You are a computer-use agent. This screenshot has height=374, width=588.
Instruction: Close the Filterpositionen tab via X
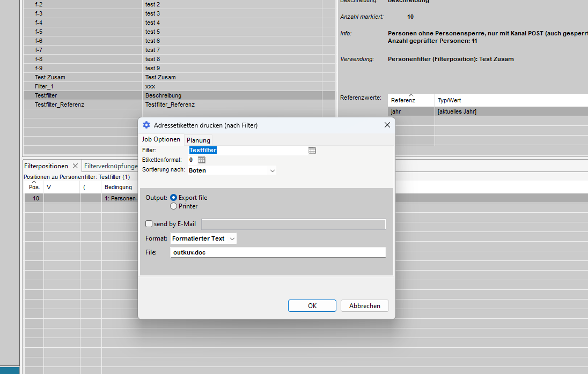[x=75, y=166]
